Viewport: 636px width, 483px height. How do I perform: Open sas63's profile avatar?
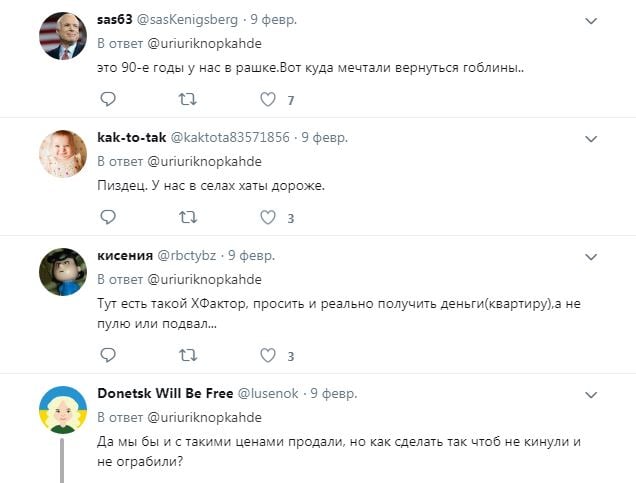[x=63, y=36]
